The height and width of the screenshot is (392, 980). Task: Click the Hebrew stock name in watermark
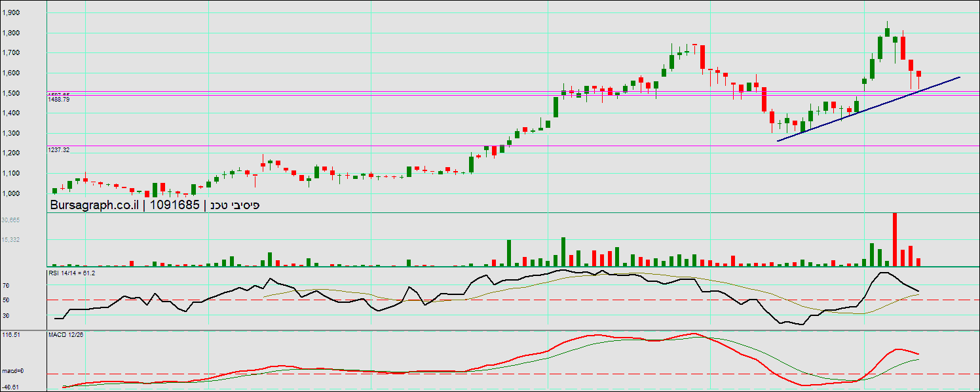click(x=235, y=205)
